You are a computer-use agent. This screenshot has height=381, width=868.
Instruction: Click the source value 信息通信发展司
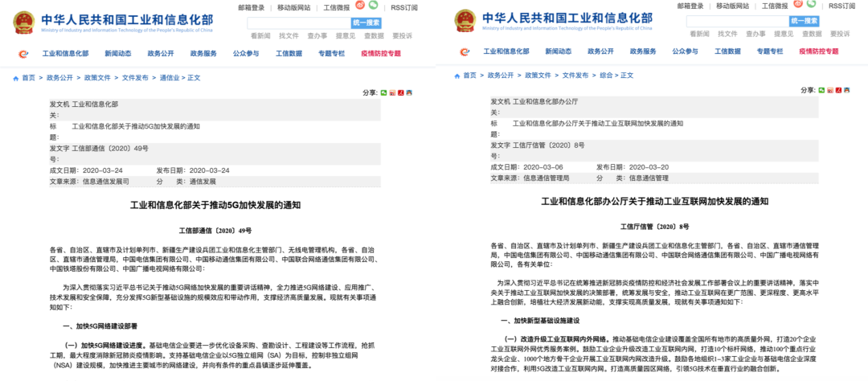point(106,181)
